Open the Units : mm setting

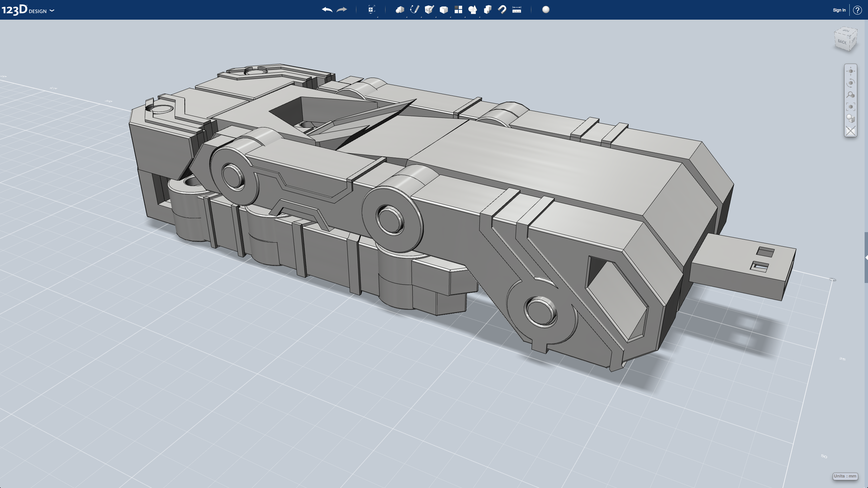tap(845, 476)
